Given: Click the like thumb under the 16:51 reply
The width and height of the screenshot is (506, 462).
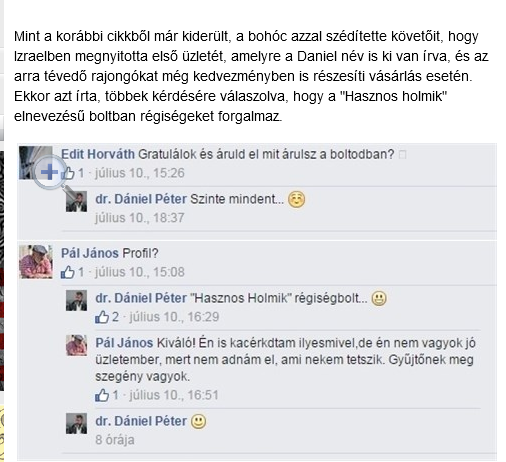Looking at the screenshot, I should 102,395.
